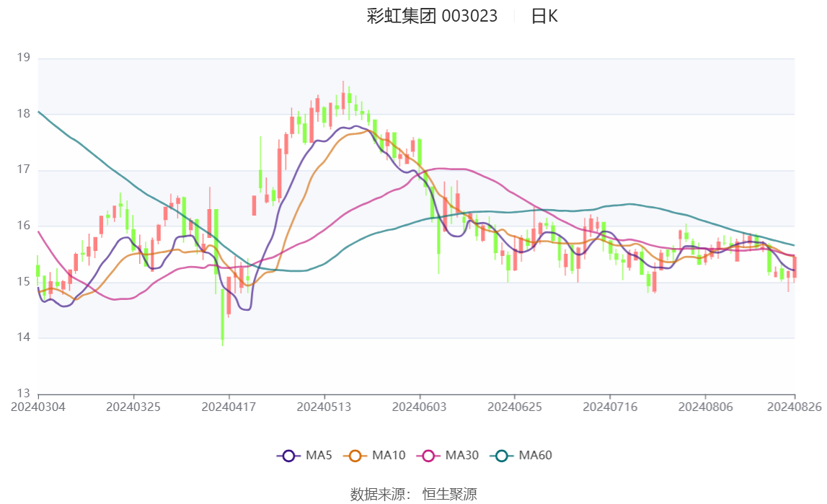
Task: Click the y-axis value 14
Action: [24, 337]
